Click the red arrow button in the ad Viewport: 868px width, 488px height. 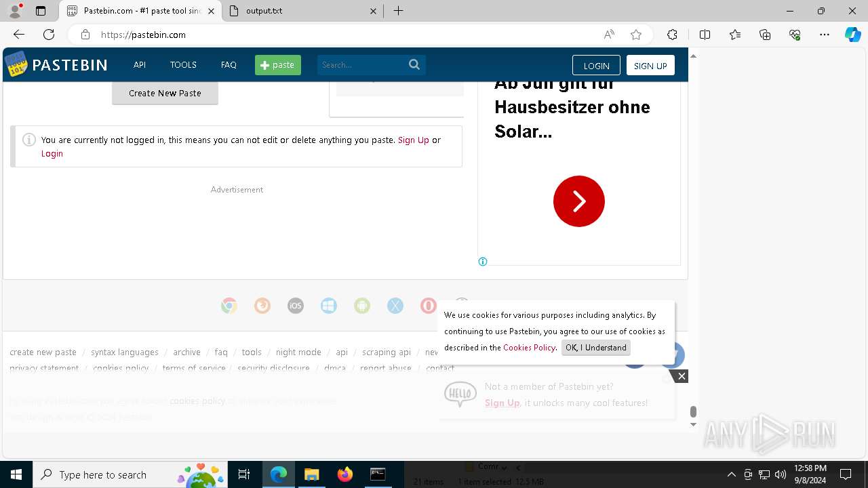tap(578, 201)
